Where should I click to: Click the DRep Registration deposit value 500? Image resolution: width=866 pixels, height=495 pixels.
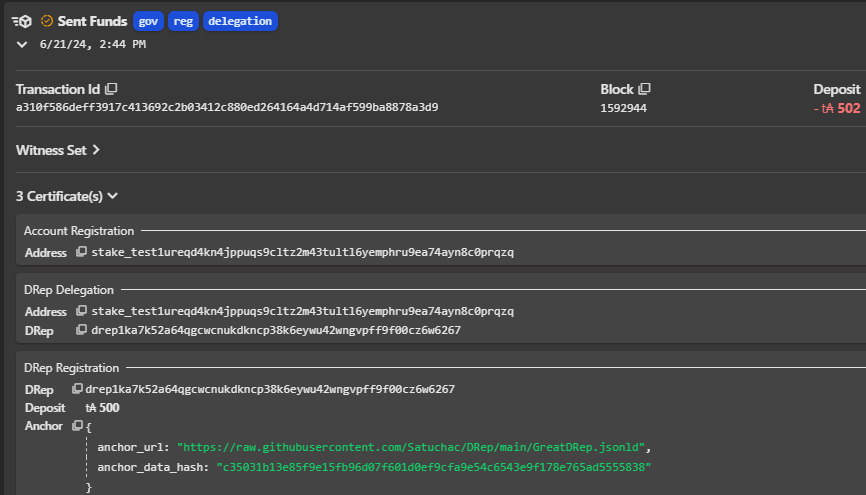pos(102,408)
